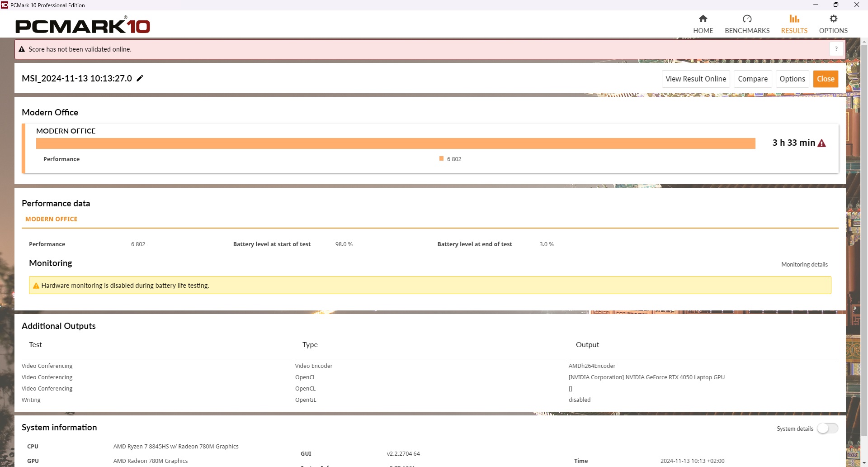Go to the Home screen icon
Image resolution: width=868 pixels, height=467 pixels.
[703, 19]
